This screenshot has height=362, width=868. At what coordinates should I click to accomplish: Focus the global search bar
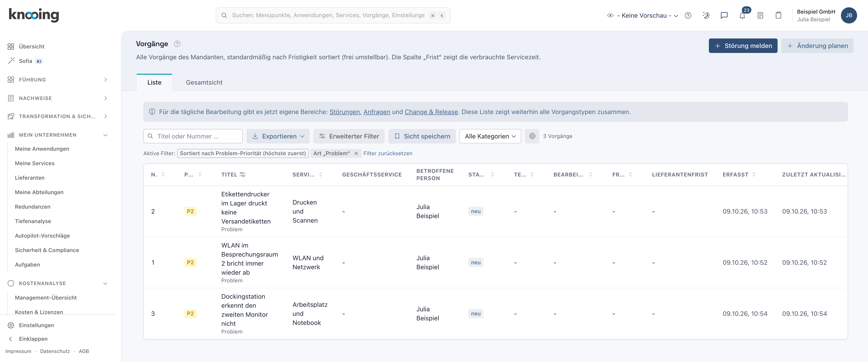click(x=333, y=16)
